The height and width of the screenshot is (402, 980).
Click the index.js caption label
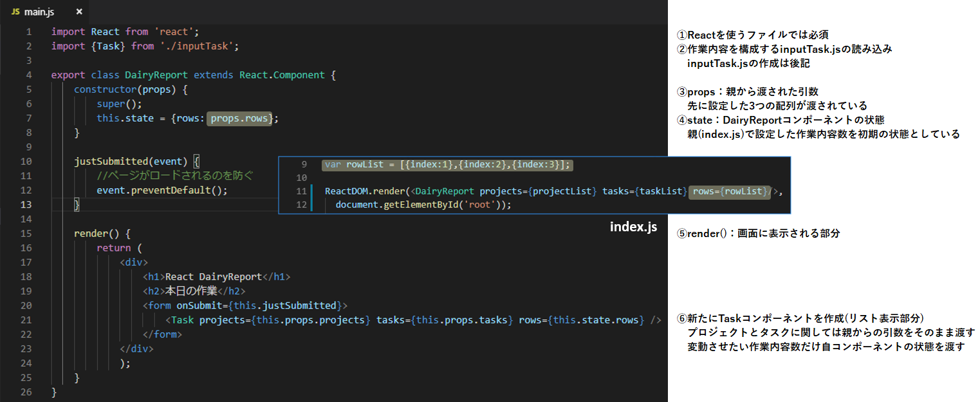point(634,227)
